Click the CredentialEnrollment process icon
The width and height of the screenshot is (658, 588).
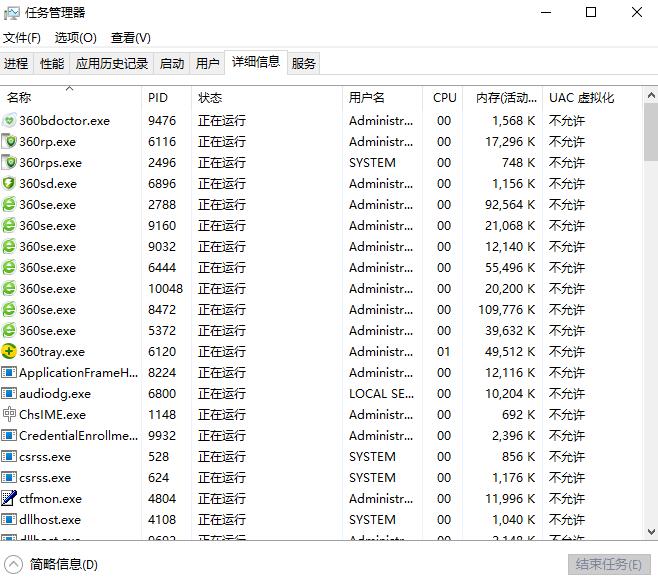tap(9, 436)
